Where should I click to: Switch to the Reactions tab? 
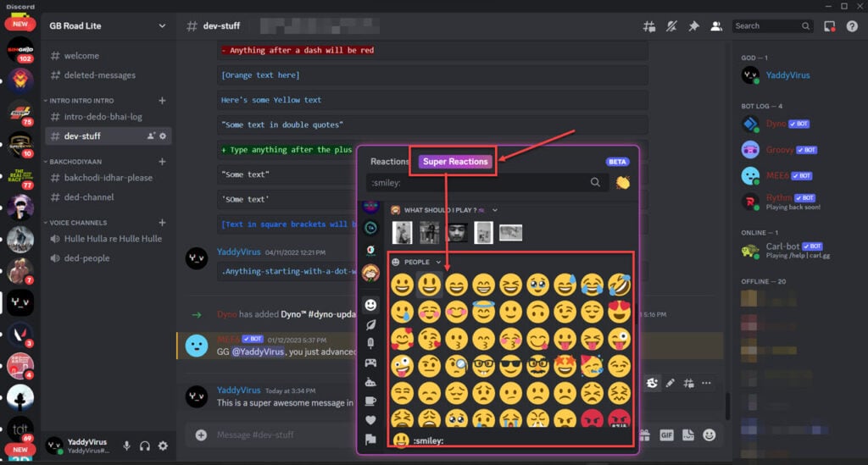(389, 162)
